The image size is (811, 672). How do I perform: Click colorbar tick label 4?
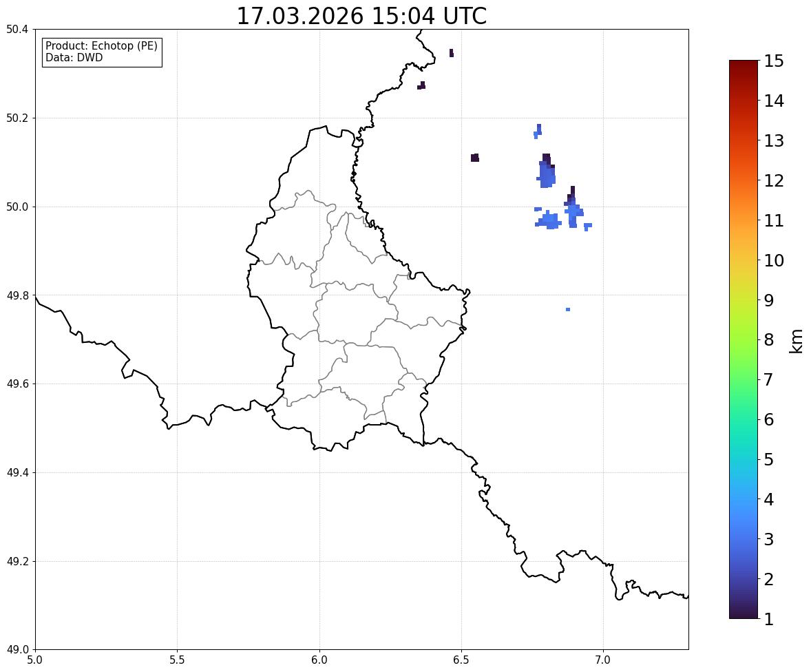coord(768,499)
